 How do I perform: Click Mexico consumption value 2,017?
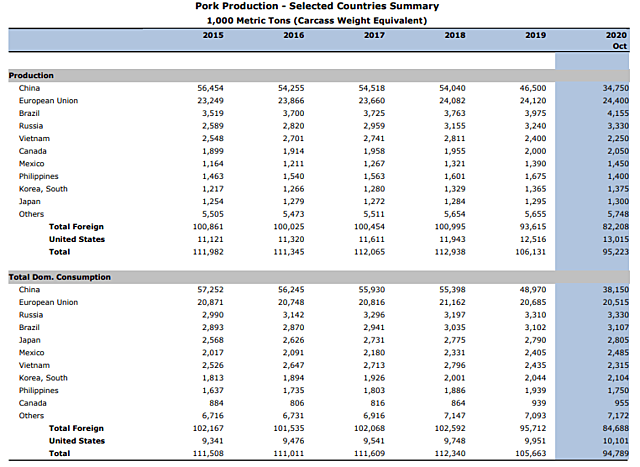click(x=213, y=353)
